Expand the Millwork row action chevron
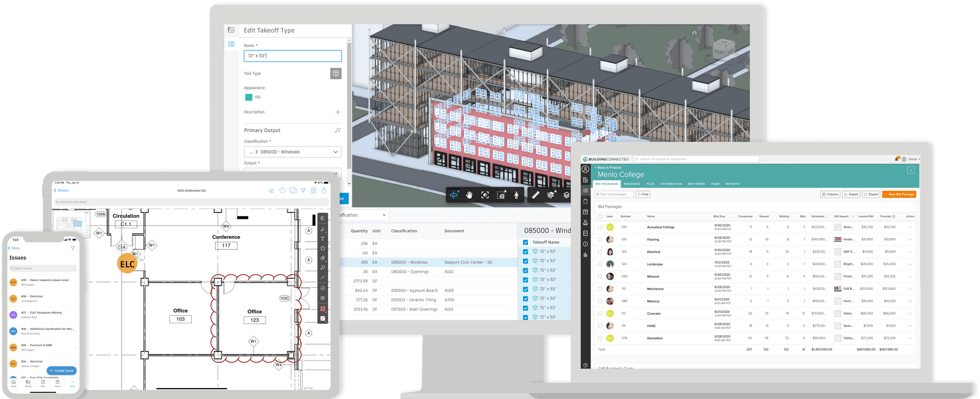This screenshot has width=980, height=399. tap(910, 277)
